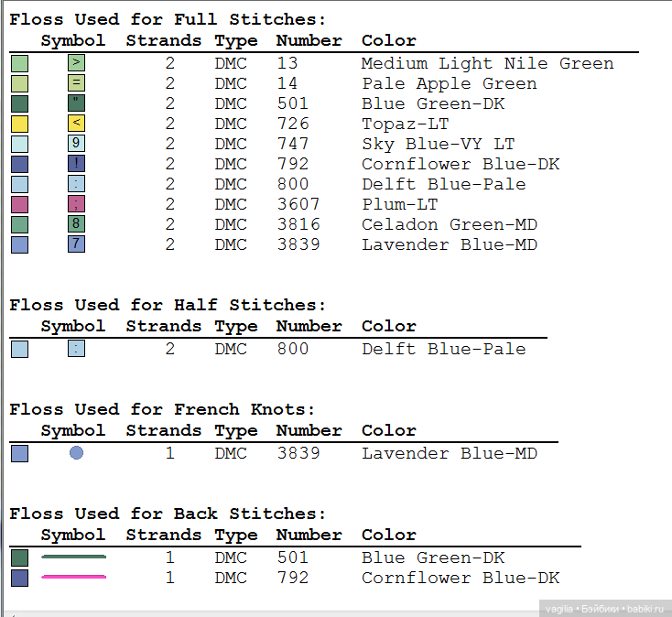Click the Topaz-LT yellow color swatch
The image size is (672, 617).
[x=19, y=124]
